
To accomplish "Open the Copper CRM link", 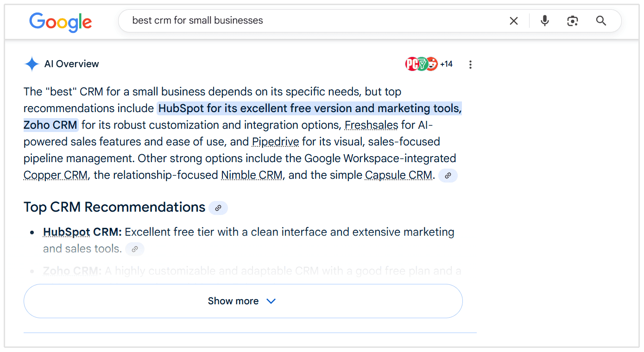I will [x=55, y=175].
